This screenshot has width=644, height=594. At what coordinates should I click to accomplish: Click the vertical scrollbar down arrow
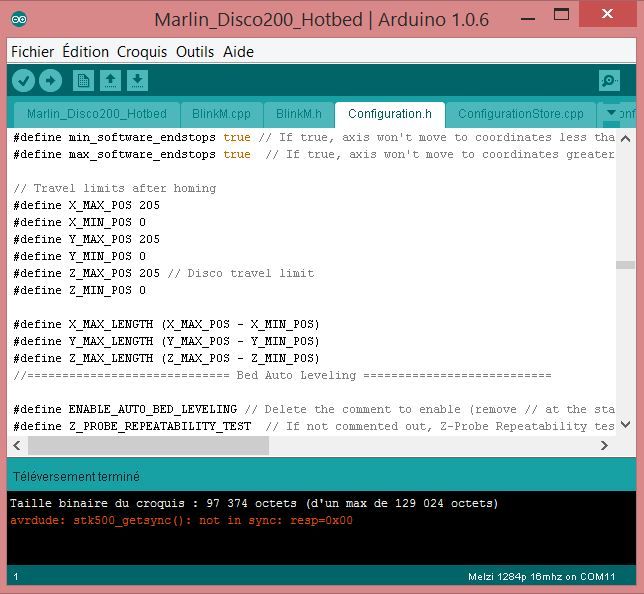click(x=626, y=425)
